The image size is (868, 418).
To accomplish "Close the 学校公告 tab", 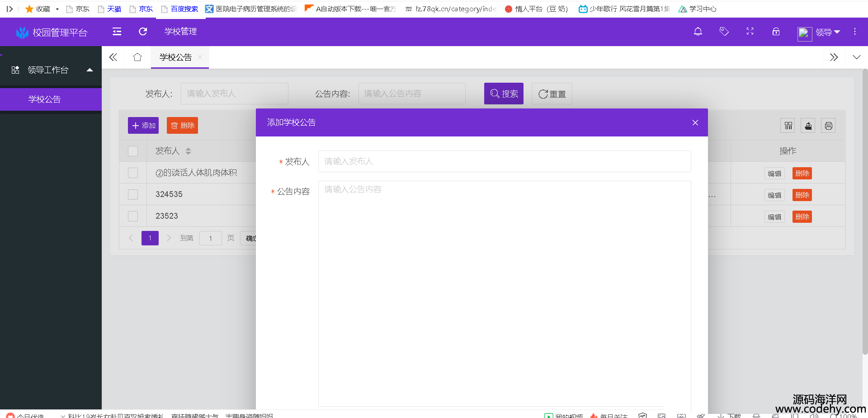I will (x=200, y=57).
